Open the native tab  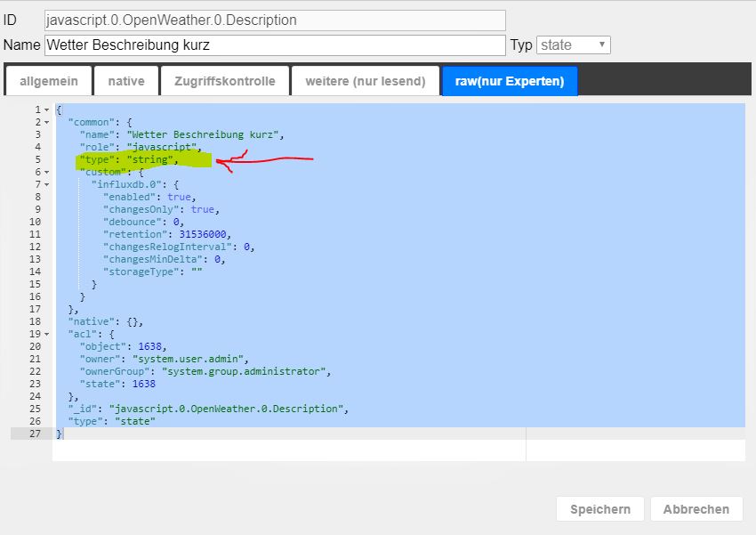tap(126, 81)
